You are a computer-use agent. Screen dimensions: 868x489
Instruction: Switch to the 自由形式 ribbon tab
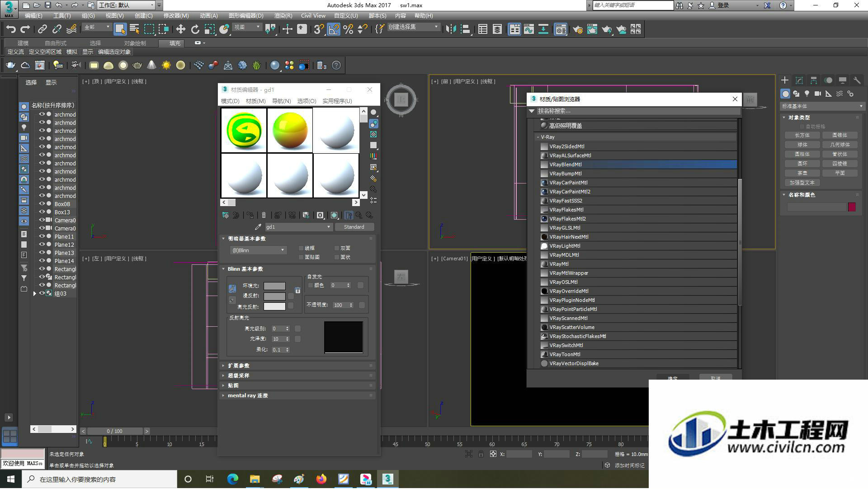coord(56,43)
